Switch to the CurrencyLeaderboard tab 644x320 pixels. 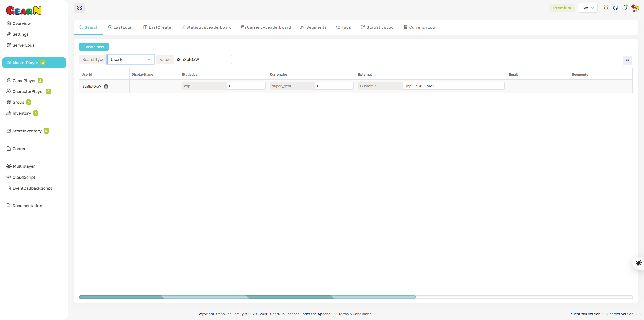[266, 27]
